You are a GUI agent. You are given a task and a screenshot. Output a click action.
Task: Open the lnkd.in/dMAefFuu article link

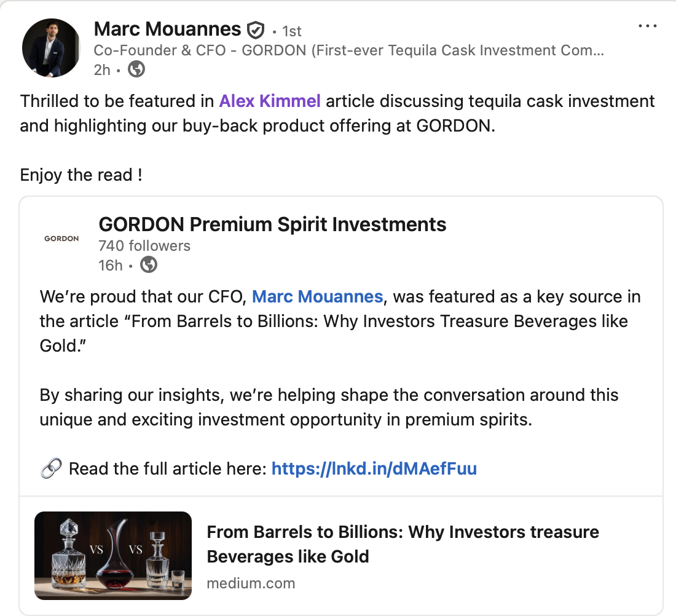click(x=374, y=469)
